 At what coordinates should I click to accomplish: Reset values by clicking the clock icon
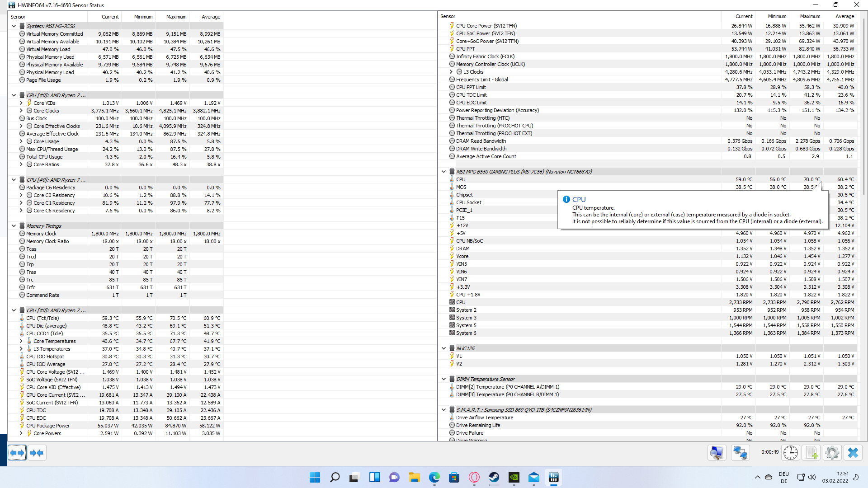790,453
